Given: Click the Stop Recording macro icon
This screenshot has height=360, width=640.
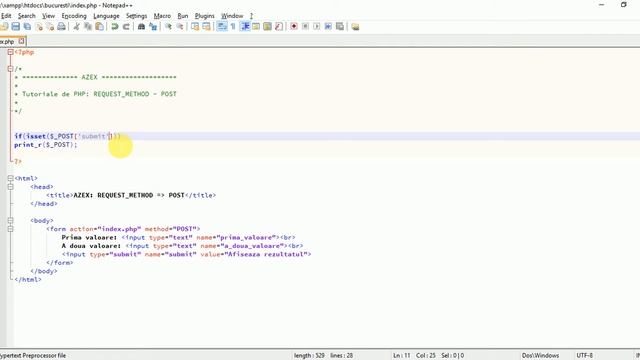Looking at the screenshot, I should pyautogui.click(x=305, y=27).
